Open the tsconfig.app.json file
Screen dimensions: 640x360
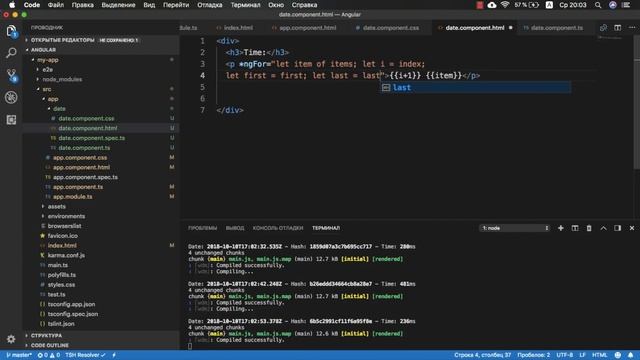(71, 304)
